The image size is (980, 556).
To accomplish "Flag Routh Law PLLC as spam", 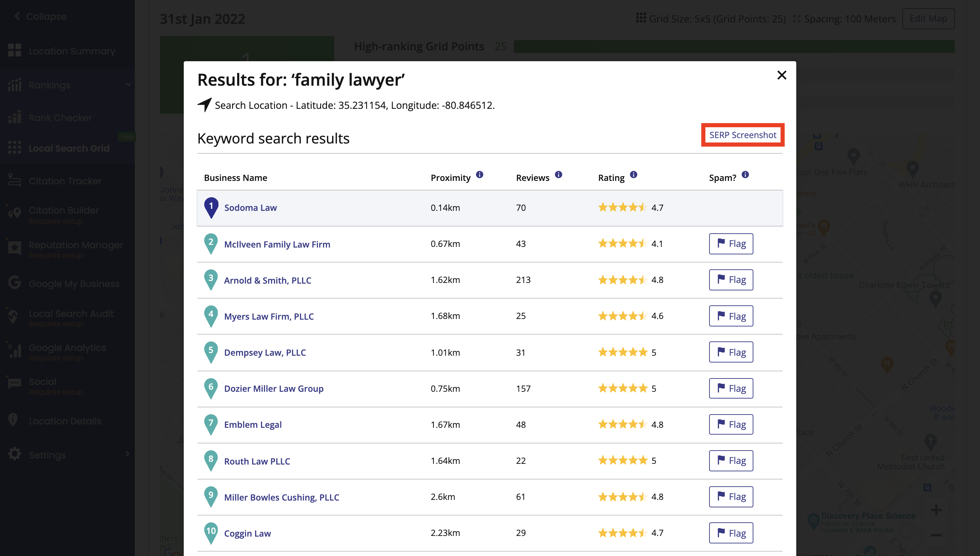I will 731,460.
